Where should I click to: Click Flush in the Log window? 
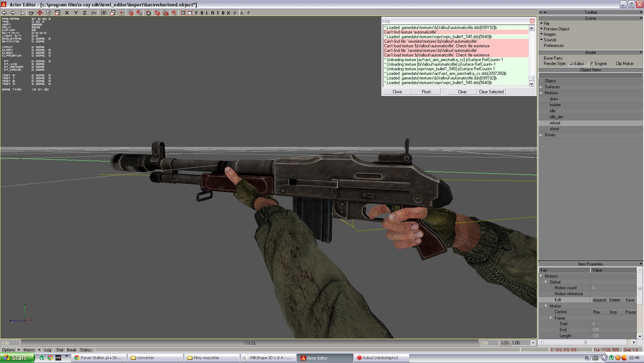click(426, 91)
